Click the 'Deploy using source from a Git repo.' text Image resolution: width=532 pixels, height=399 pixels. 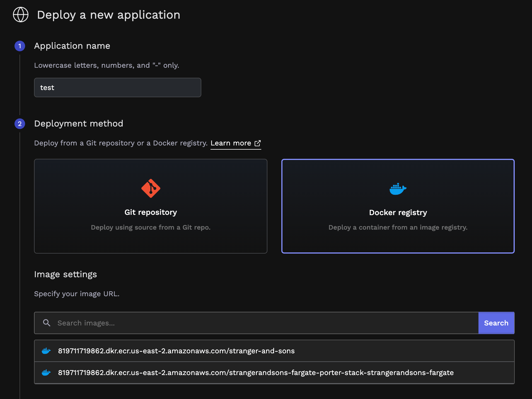[151, 227]
